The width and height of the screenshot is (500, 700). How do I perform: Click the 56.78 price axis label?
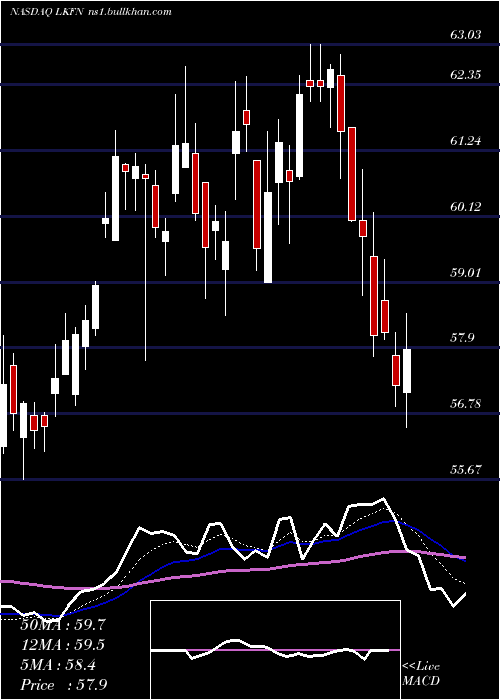(466, 404)
